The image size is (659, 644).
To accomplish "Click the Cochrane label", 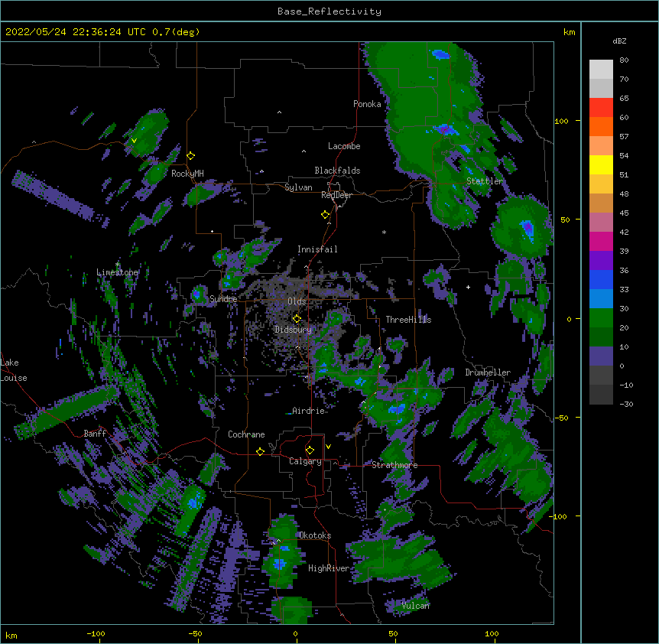I will 246,434.
